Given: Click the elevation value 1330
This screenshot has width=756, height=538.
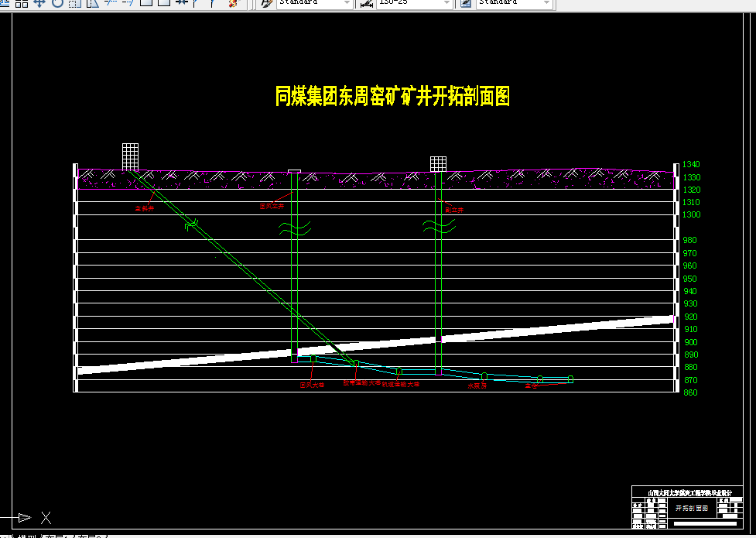Looking at the screenshot, I should pos(692,177).
